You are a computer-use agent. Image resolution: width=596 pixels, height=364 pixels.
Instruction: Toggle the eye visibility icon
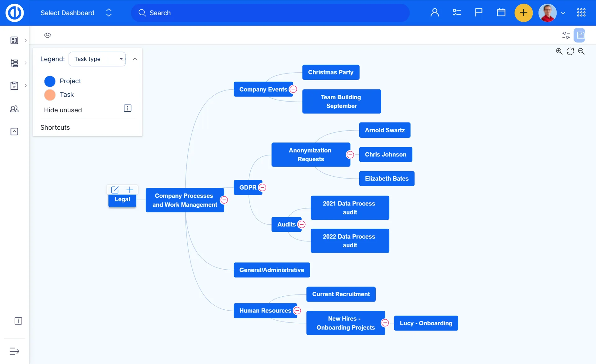coord(47,35)
